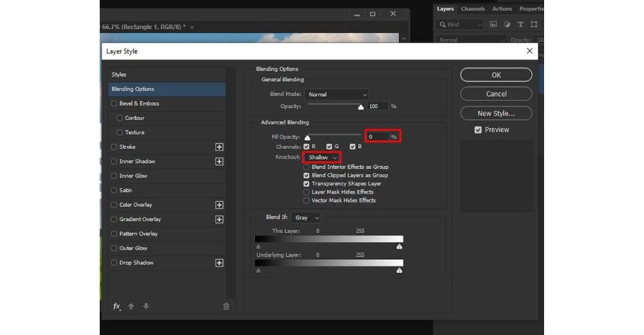This screenshot has height=335, width=644.
Task: Check Blend Interior Effects as Group
Action: coord(306,167)
